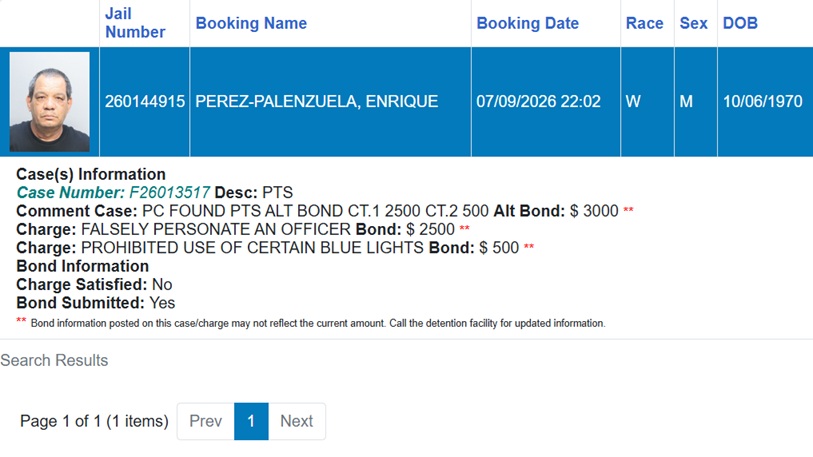Open case number F26013517 link

(x=113, y=192)
